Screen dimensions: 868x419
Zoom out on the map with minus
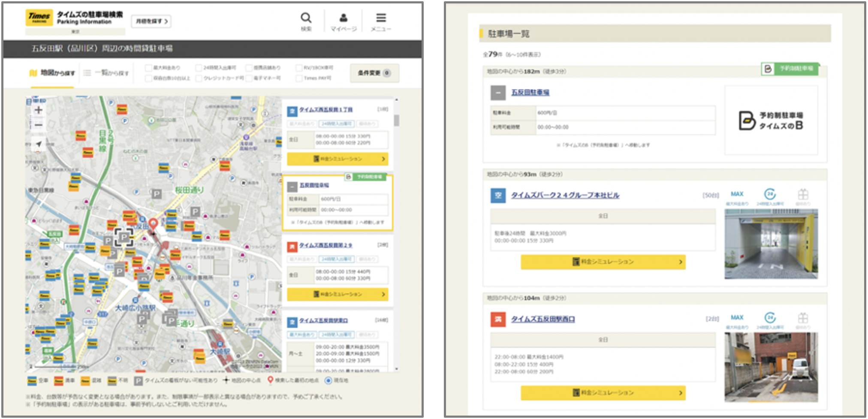39,125
